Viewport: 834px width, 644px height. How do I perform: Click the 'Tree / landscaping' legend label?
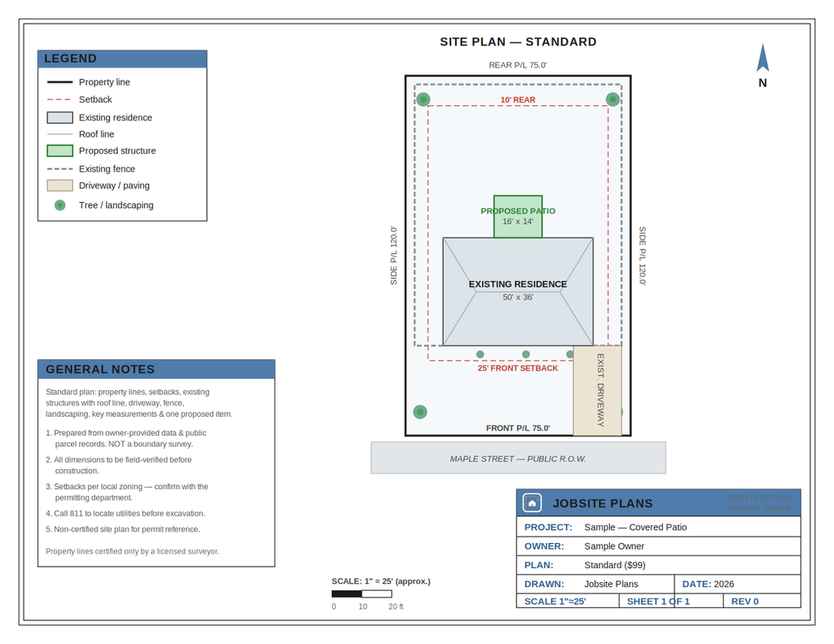click(116, 205)
